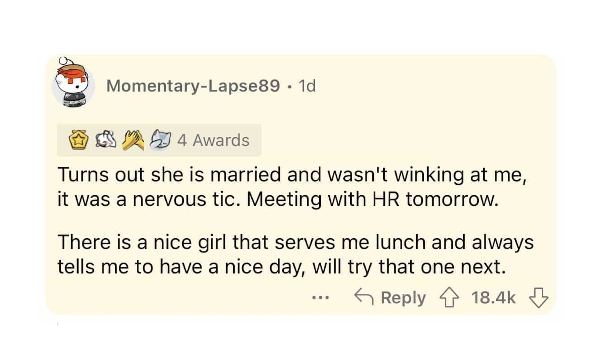604x364 pixels.
Task: Upvote the comment with the up arrow
Action: click(449, 297)
